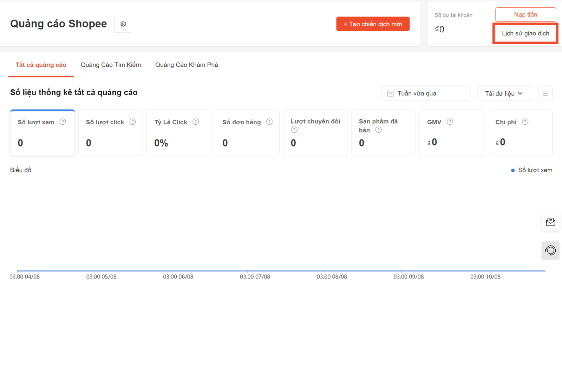Click help icon beside Chi phí
This screenshot has height=392, width=562.
point(525,122)
